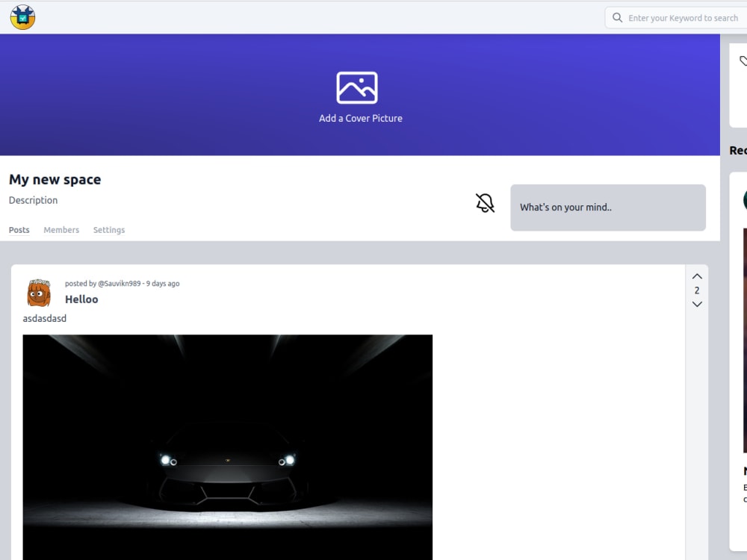Screen dimensions: 747x560
Task: Click the My new space heading
Action: [x=55, y=179]
